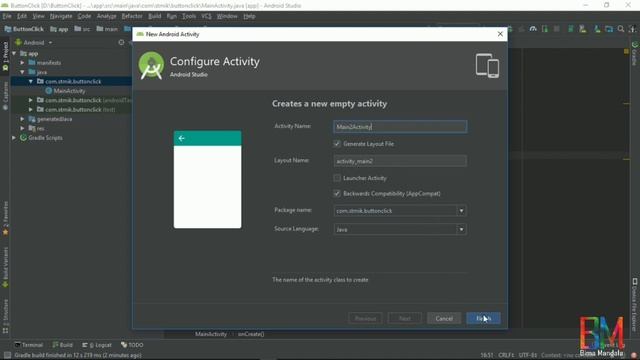Open the Source Language dropdown

[461, 229]
